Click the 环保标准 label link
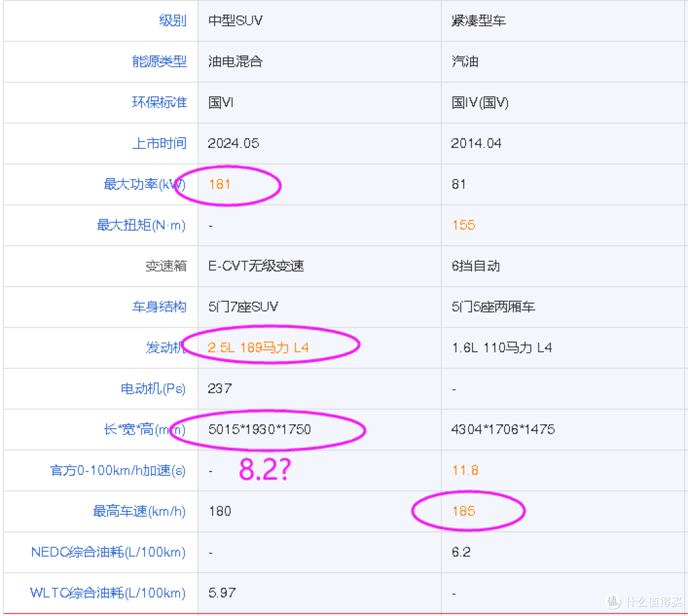688x616 pixels. (159, 102)
